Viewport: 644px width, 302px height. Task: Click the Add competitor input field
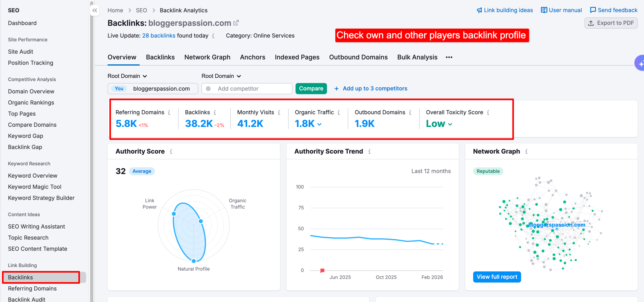247,88
